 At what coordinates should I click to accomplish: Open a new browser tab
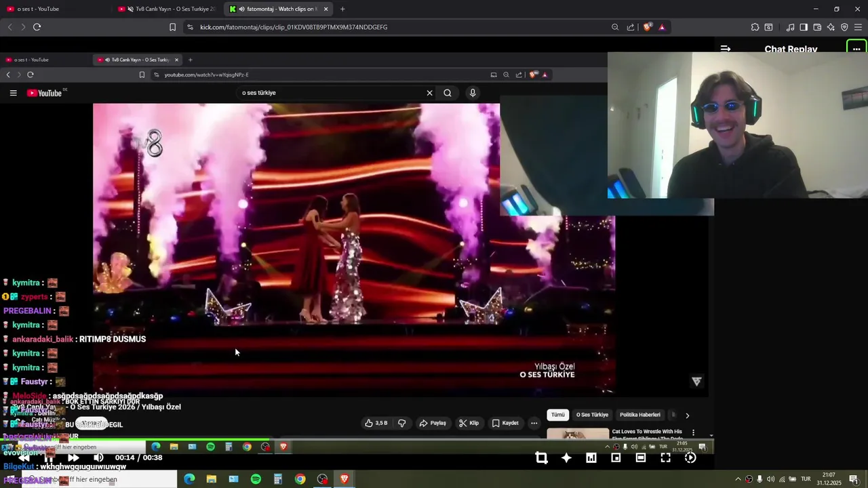click(342, 9)
